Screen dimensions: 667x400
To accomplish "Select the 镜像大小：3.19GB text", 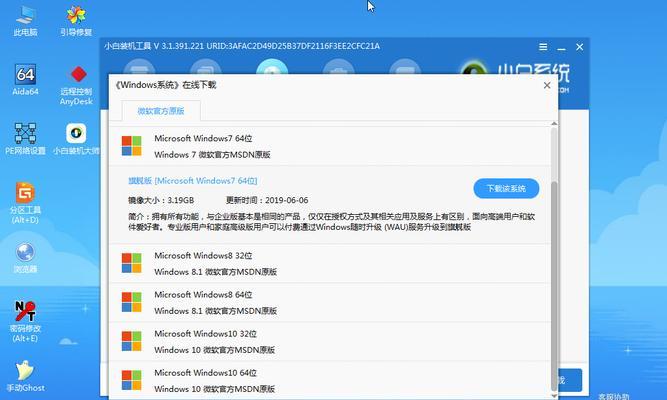I will [161, 200].
